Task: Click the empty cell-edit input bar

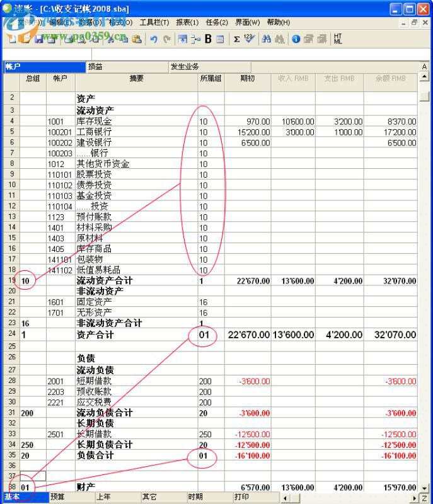Action: click(261, 54)
